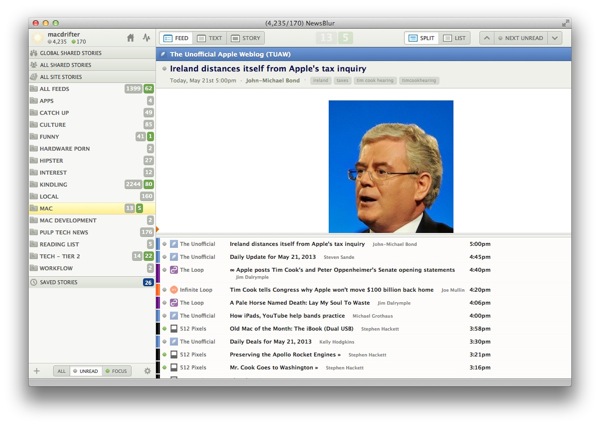Click the 'ireland' tag
This screenshot has height=426, width=600.
tap(321, 80)
